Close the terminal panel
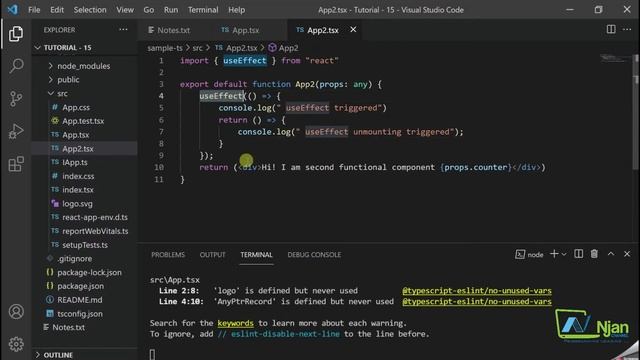640x360 pixels. [x=627, y=254]
